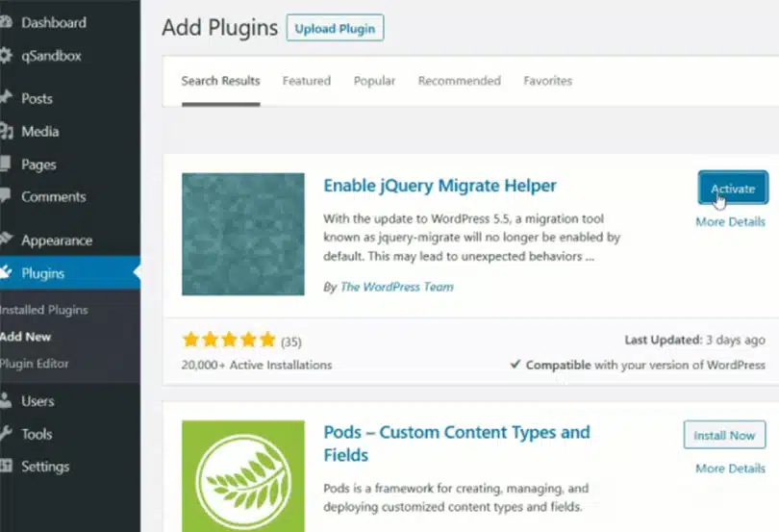Click the Pages icon in sidebar
This screenshot has width=779, height=532.
point(6,165)
